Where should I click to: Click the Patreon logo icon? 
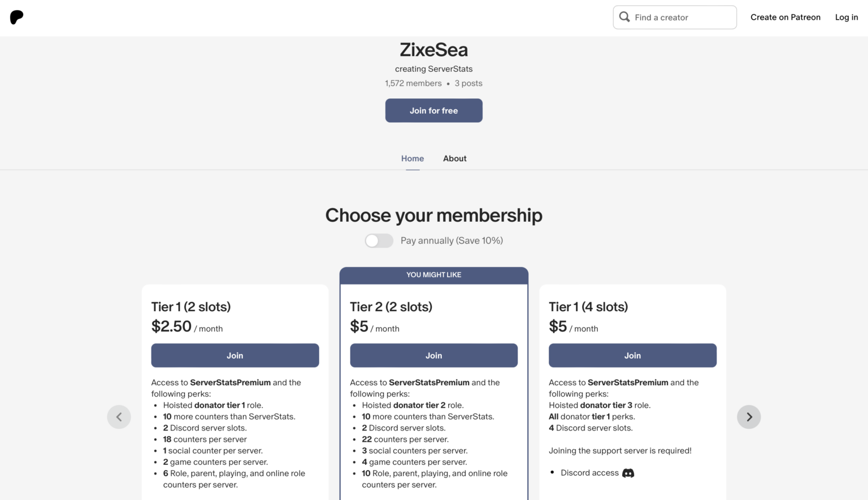pos(17,17)
